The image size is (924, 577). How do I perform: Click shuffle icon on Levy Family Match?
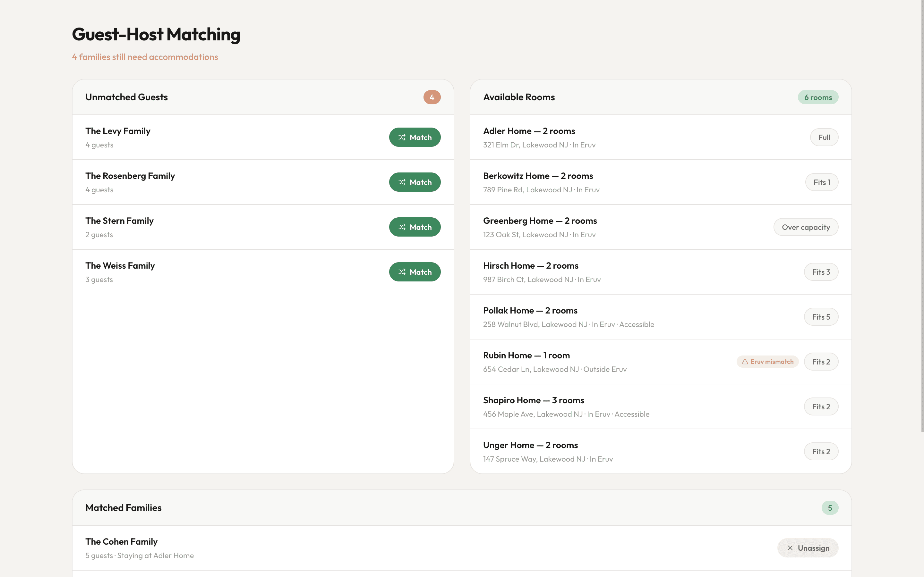tap(402, 138)
